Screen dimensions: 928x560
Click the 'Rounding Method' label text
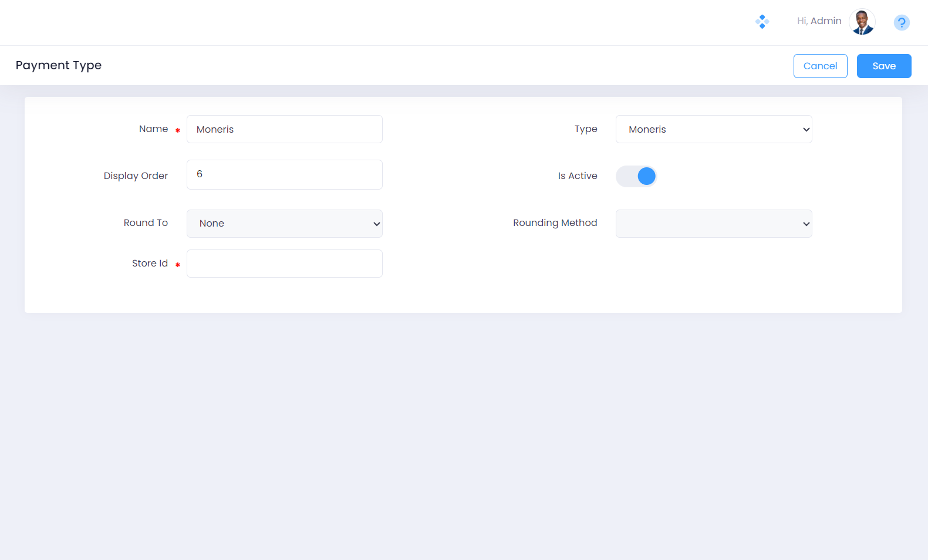(x=555, y=223)
